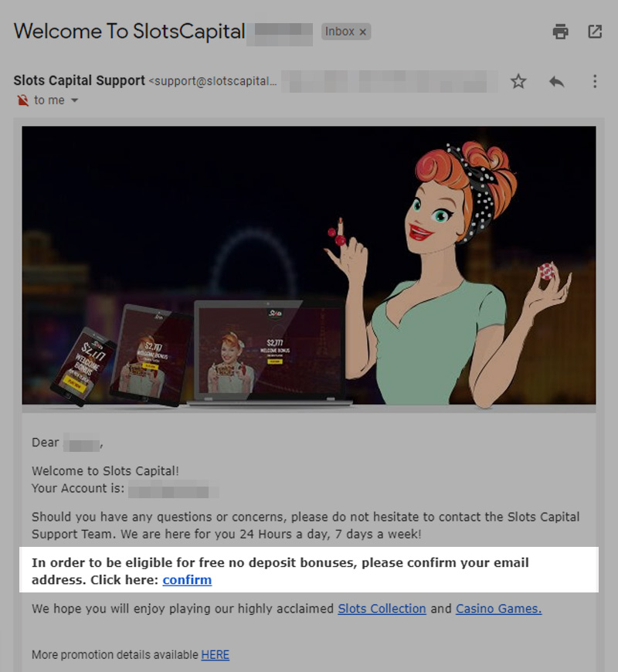This screenshot has width=618, height=672.
Task: Click the 'confirm' email verification link
Action: click(x=187, y=580)
